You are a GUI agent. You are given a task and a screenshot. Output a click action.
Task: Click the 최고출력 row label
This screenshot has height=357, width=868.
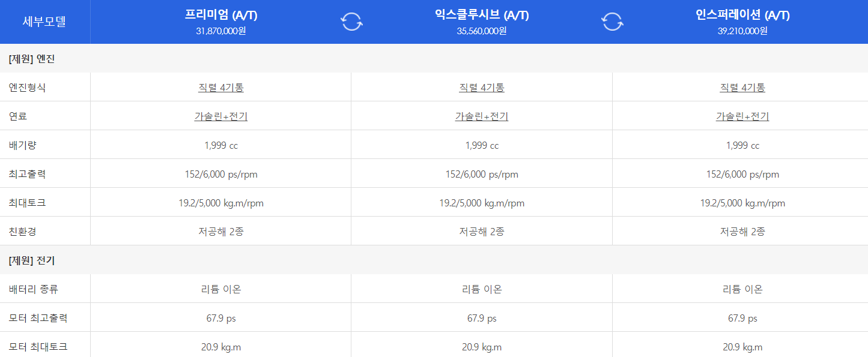27,174
